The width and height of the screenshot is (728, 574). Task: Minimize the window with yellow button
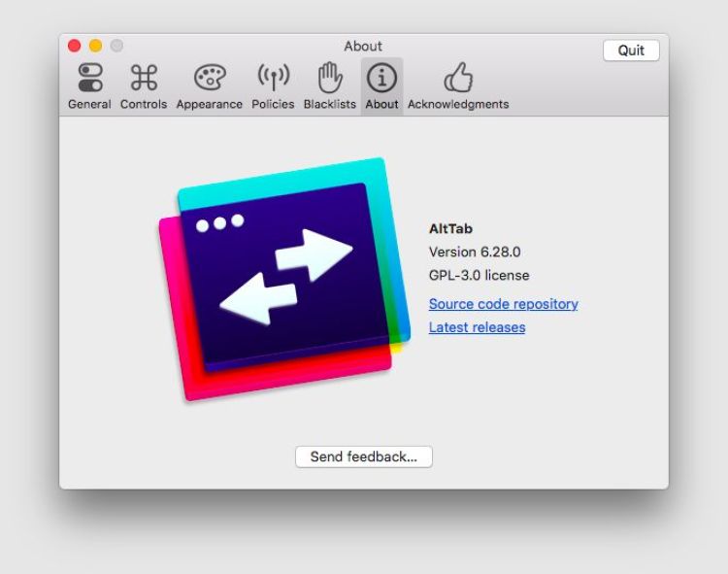click(x=95, y=46)
